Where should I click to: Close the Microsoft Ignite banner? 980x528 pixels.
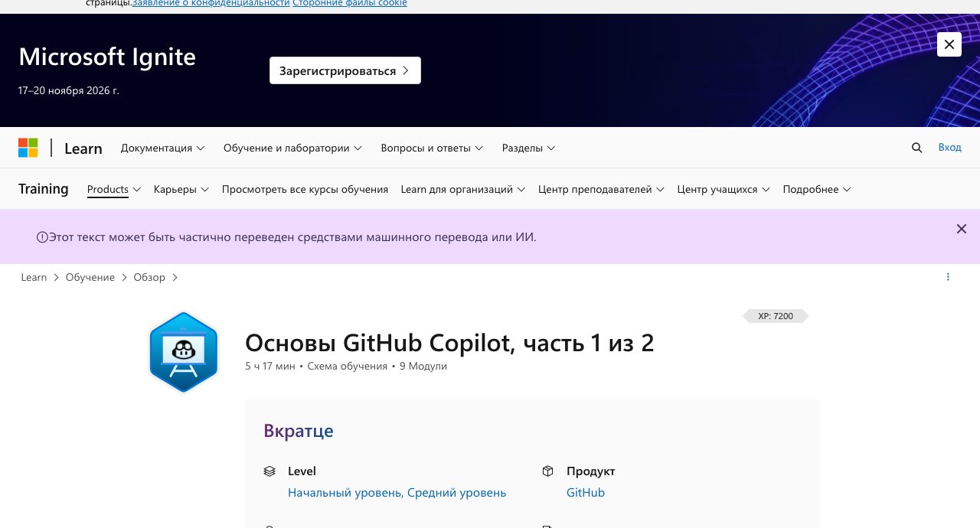tap(949, 44)
